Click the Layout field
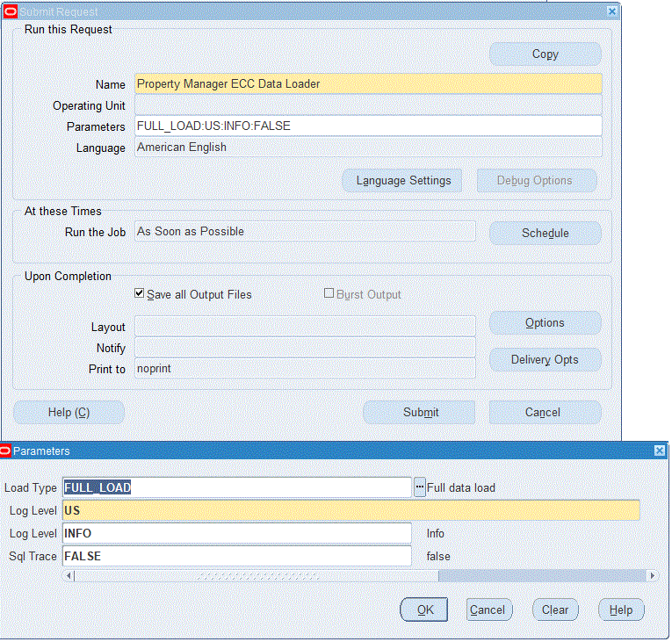672x642 pixels. point(305,327)
